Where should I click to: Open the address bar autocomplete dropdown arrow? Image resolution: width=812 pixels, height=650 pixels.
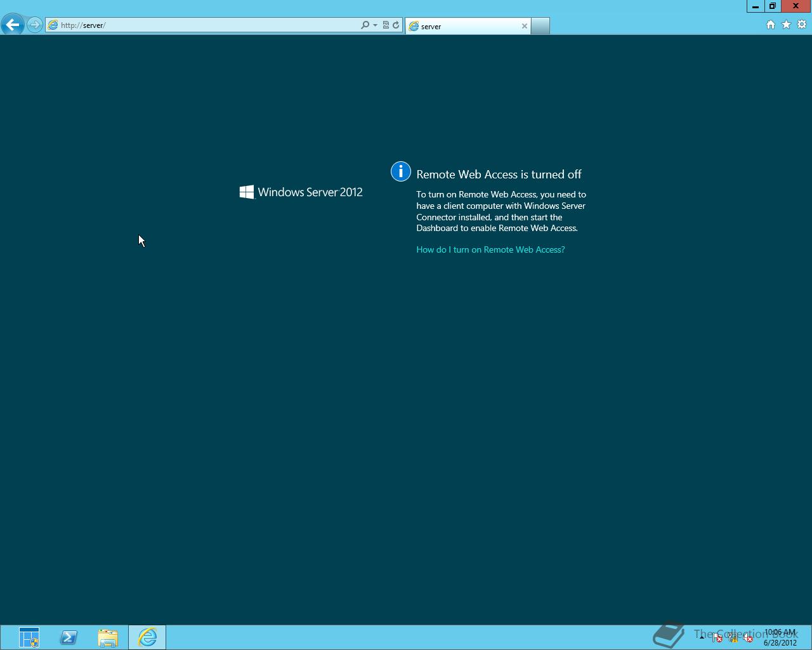click(375, 25)
